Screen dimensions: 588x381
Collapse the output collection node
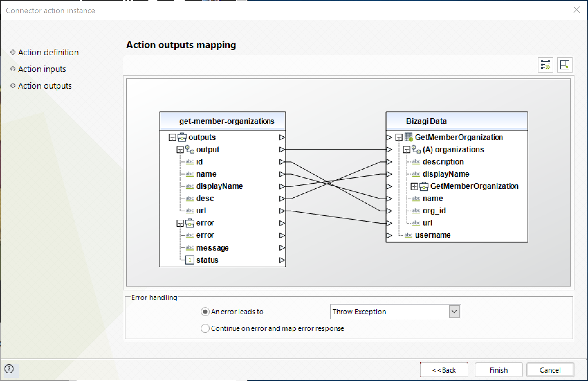click(x=180, y=150)
